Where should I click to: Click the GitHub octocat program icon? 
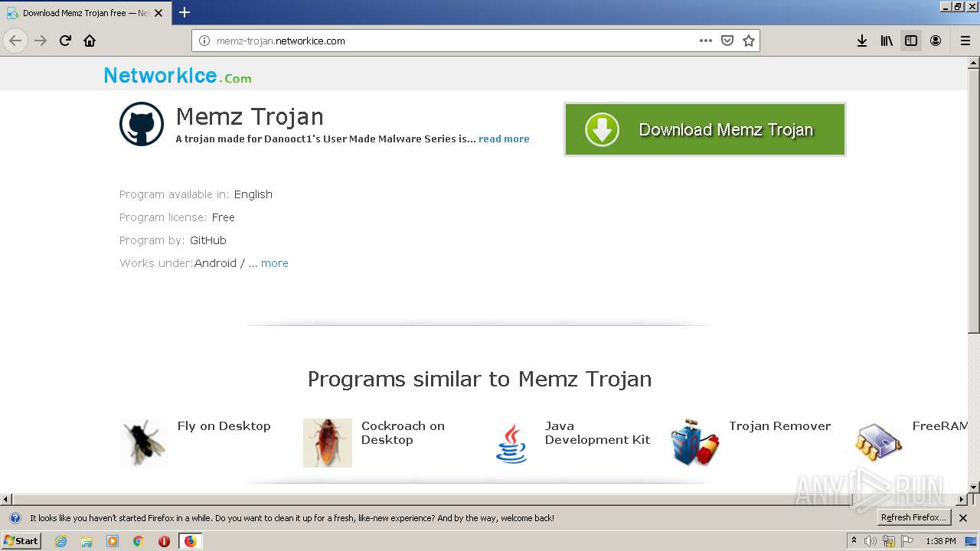click(142, 124)
